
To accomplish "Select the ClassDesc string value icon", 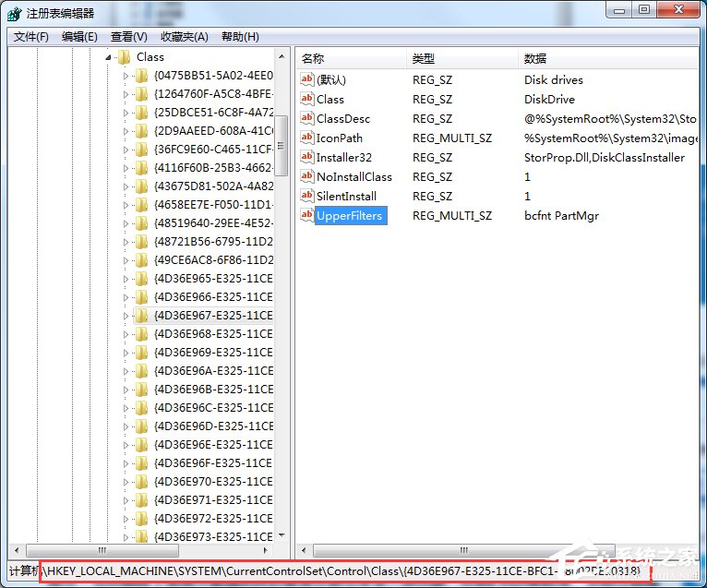I will [307, 118].
